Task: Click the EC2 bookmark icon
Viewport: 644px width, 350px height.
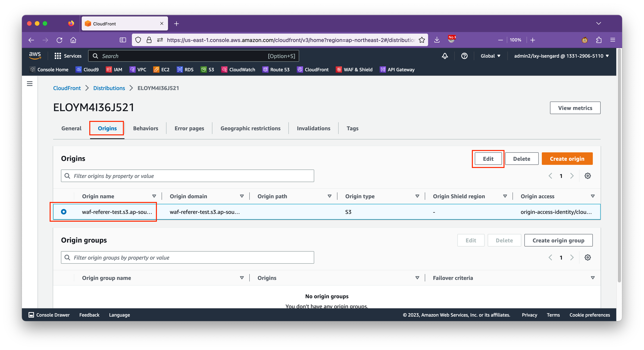Action: pos(156,69)
